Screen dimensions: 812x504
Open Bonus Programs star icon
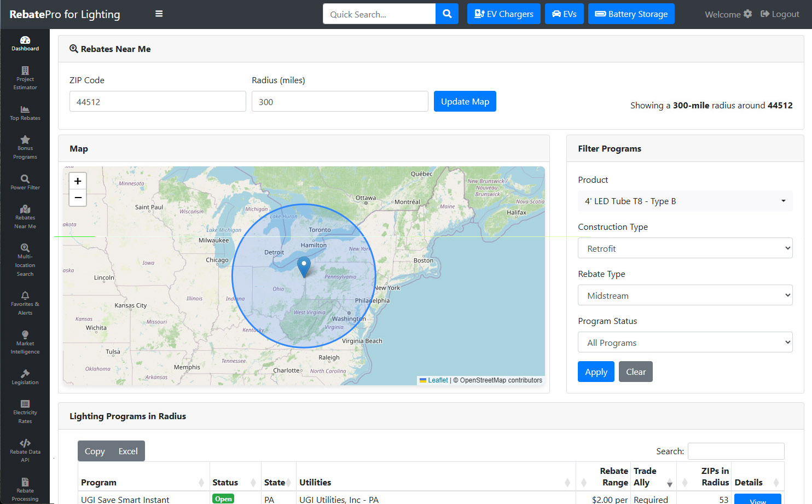pos(25,148)
